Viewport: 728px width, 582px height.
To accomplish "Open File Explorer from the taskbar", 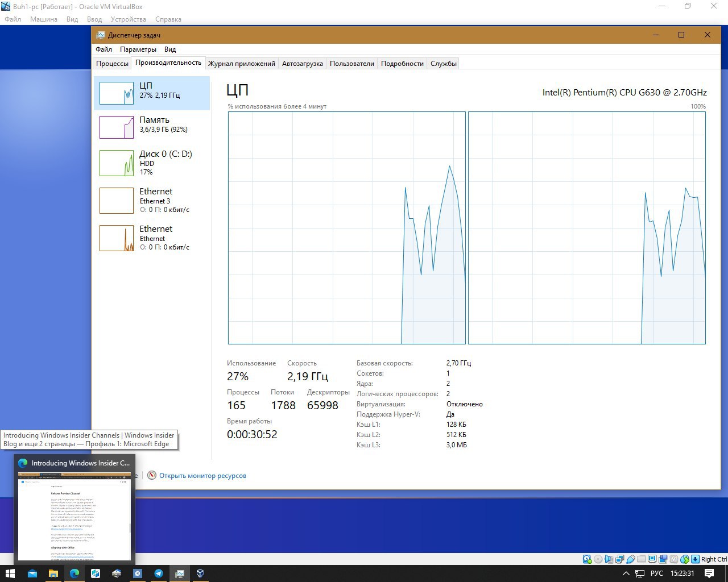I will tap(53, 573).
